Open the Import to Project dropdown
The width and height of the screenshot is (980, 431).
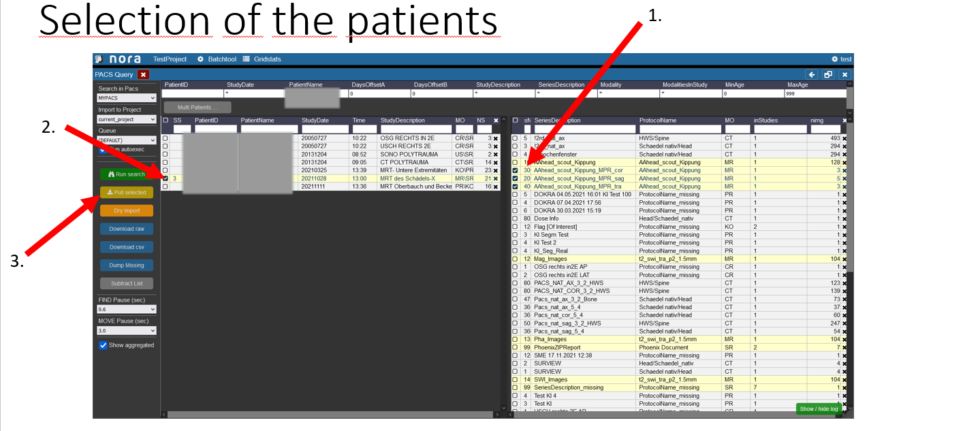pos(127,119)
